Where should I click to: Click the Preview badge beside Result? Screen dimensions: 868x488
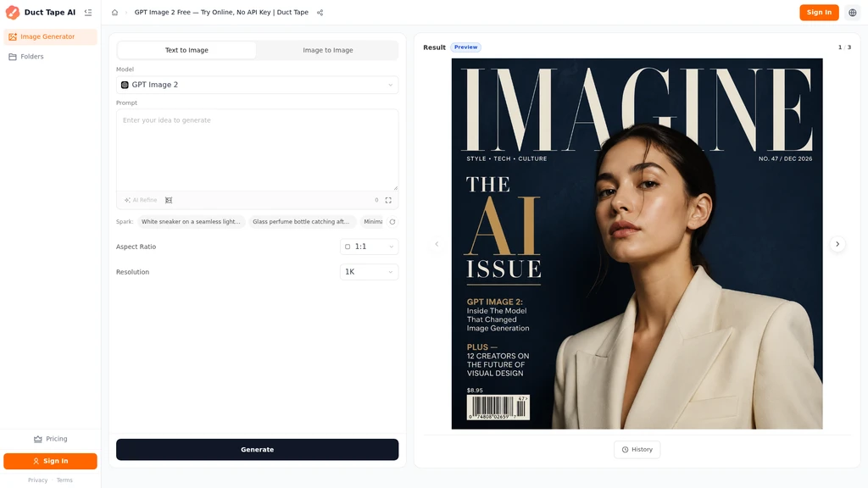tap(465, 47)
